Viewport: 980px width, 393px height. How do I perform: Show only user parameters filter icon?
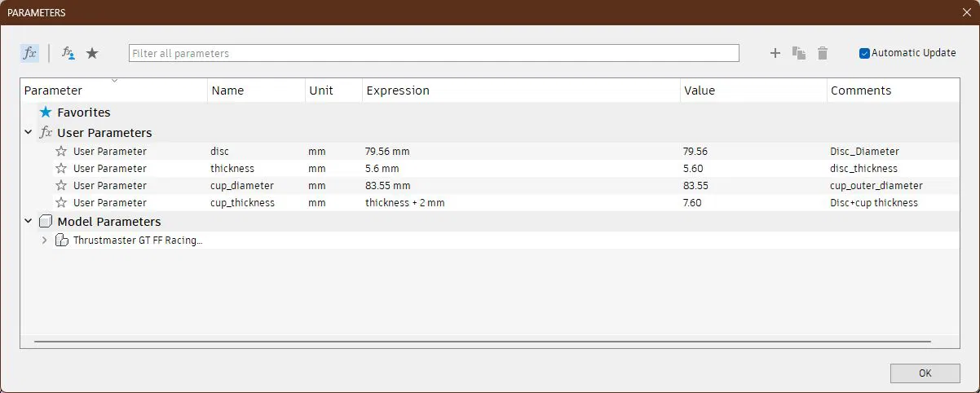pyautogui.click(x=68, y=53)
